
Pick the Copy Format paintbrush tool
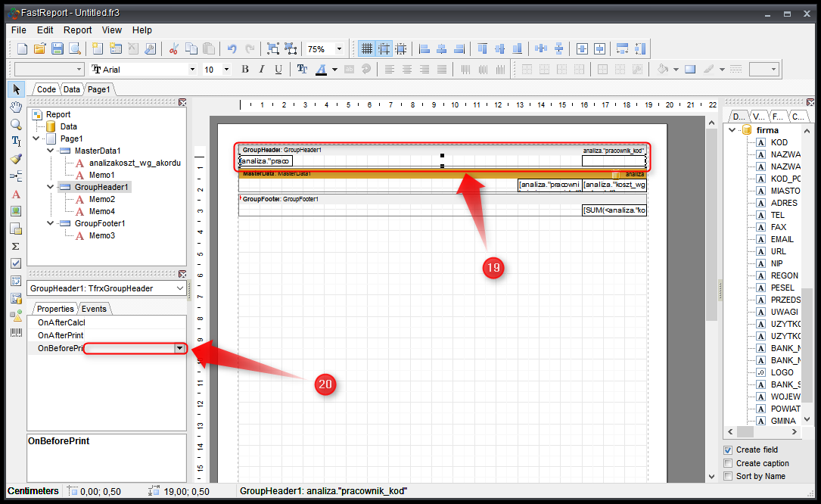[16, 159]
